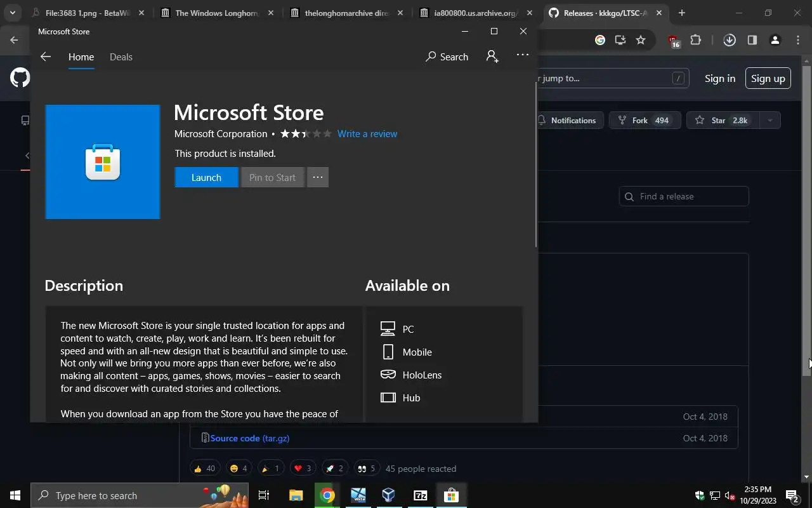Image resolution: width=812 pixels, height=508 pixels.
Task: Click GitHub's Sign in link
Action: (x=720, y=78)
